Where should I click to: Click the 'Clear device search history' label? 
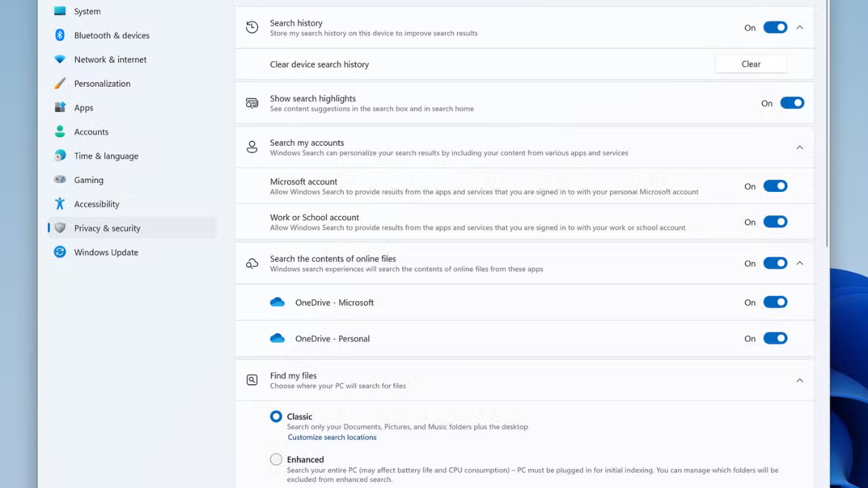[319, 64]
